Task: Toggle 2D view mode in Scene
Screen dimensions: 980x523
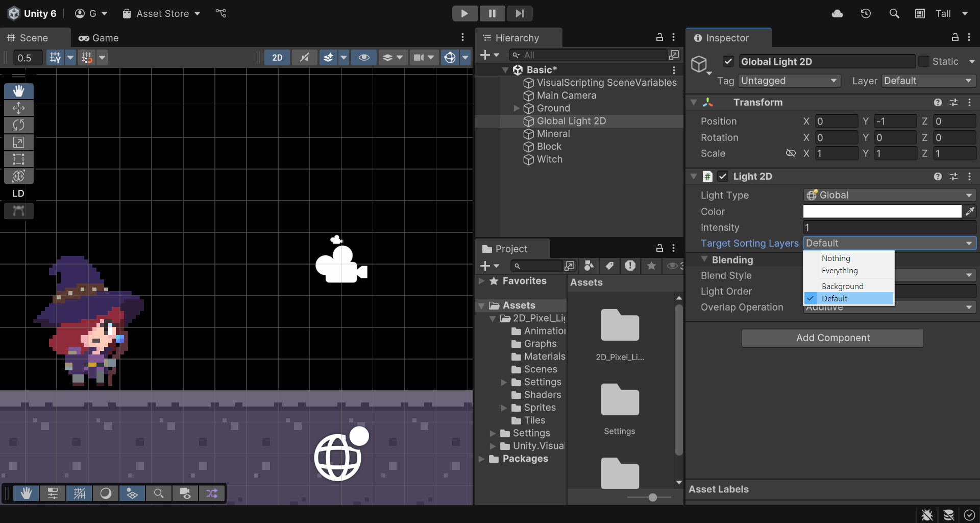Action: 277,58
